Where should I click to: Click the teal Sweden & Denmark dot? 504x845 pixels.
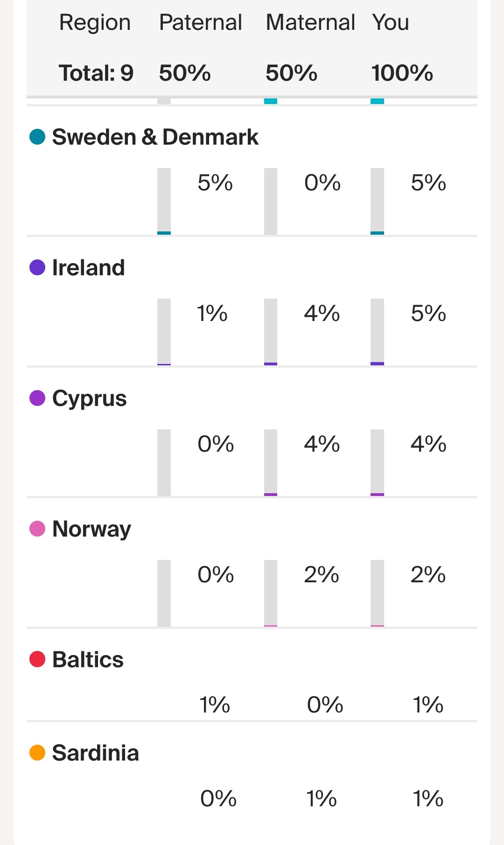37,137
